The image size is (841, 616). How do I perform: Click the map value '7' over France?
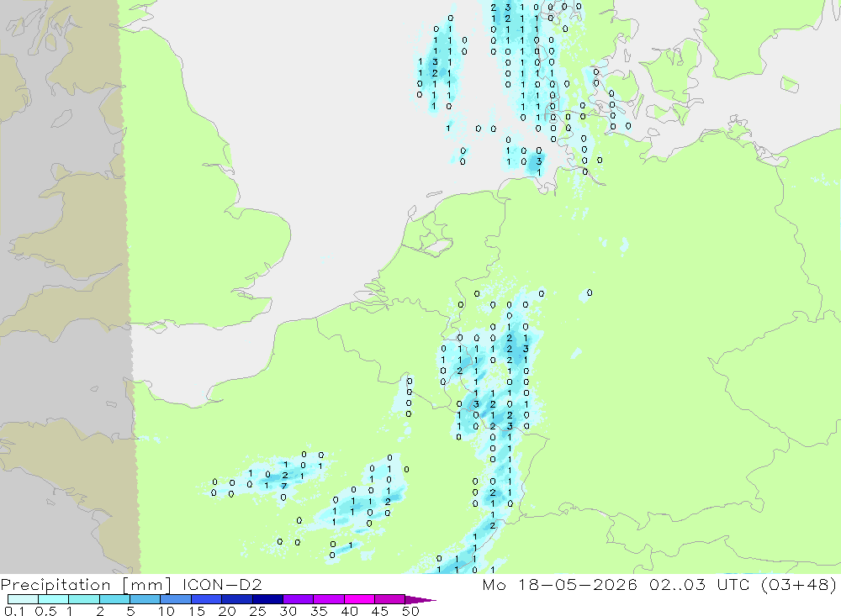(x=284, y=487)
